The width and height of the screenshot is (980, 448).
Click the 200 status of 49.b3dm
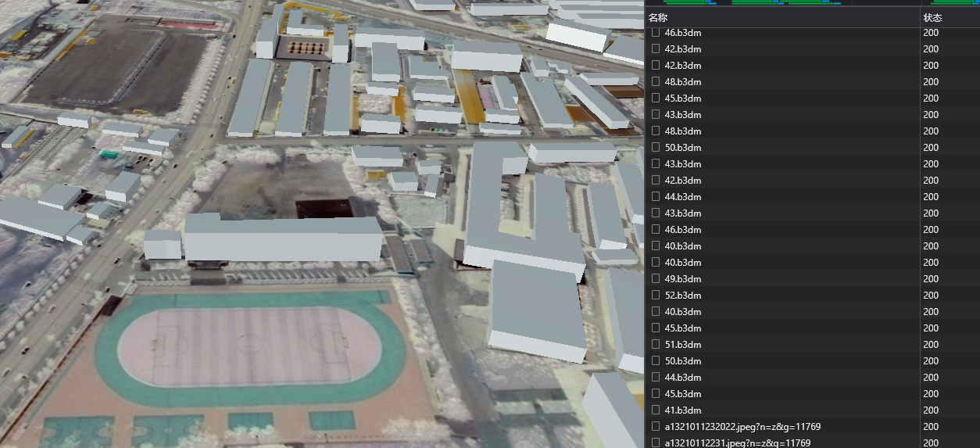[931, 279]
